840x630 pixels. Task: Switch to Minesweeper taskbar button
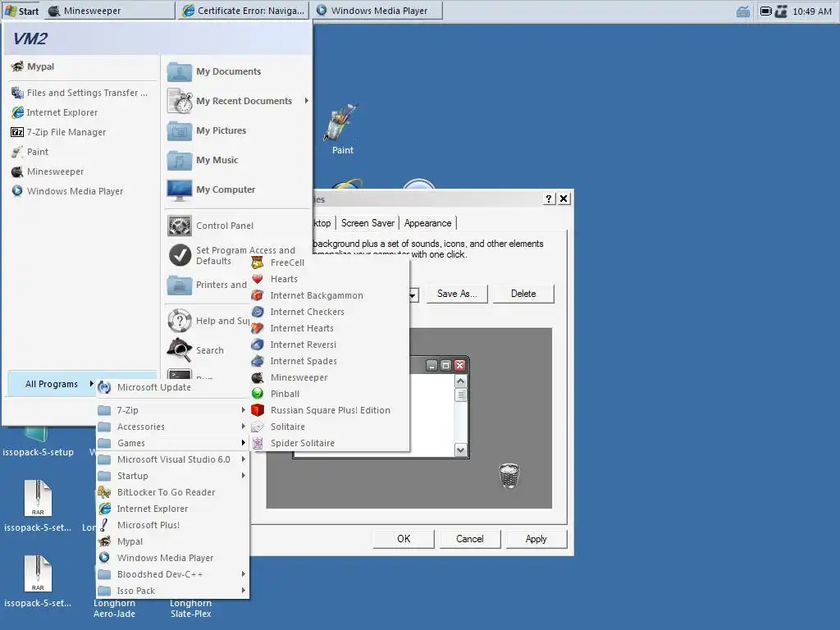[110, 11]
